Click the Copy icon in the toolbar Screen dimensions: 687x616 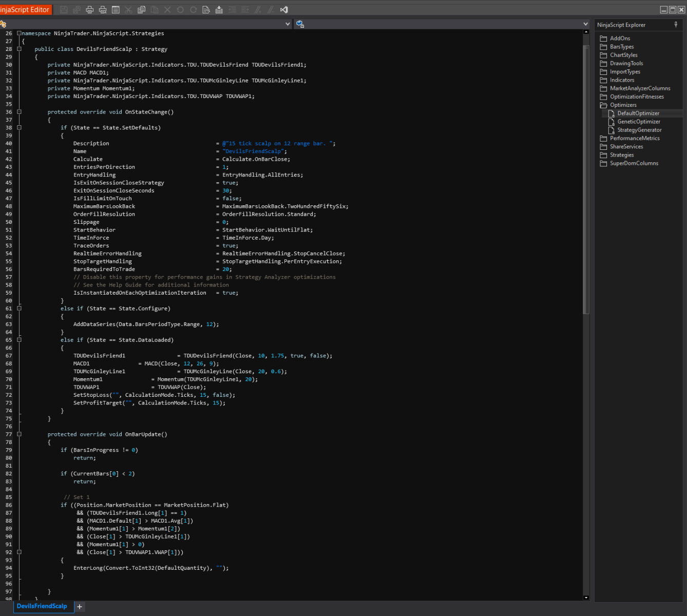click(141, 10)
